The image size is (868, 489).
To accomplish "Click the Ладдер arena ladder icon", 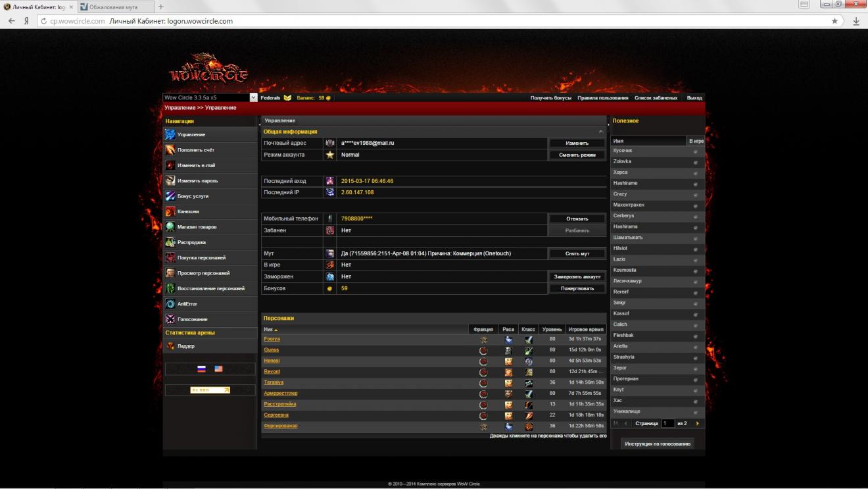I will [x=170, y=346].
